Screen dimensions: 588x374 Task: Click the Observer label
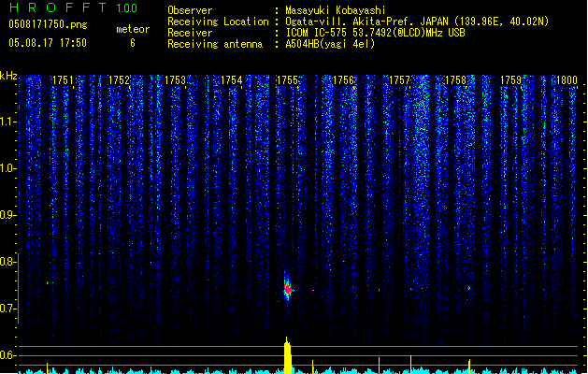190,10
